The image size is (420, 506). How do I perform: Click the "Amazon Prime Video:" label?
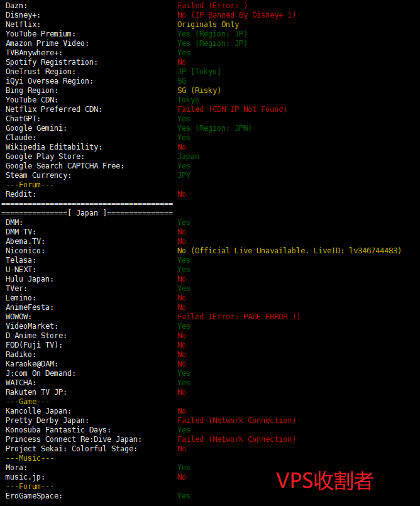[47, 43]
